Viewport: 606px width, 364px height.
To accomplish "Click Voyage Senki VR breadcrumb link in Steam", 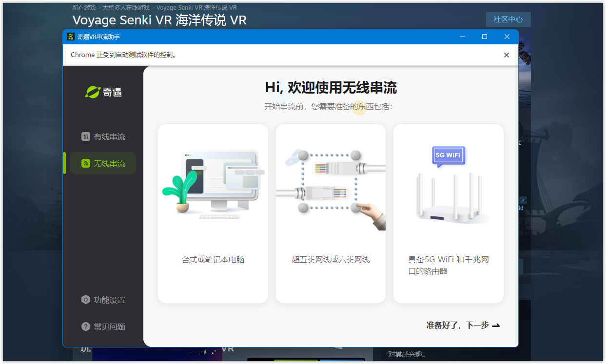I will tap(196, 8).
